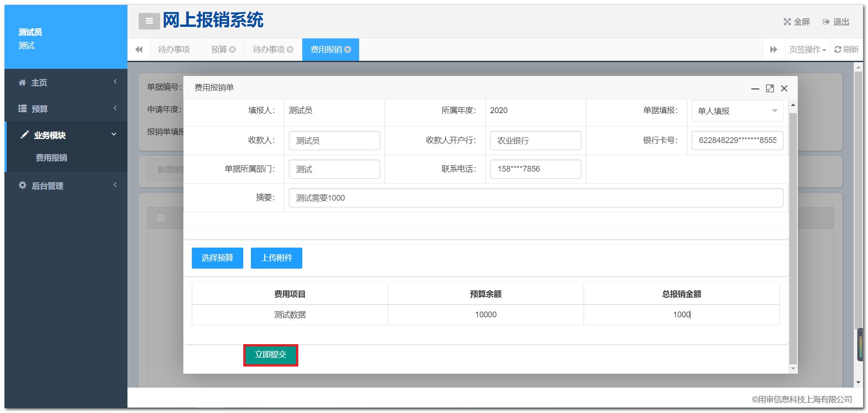This screenshot has height=413, width=868.
Task: Click the fullscreen (全屏) icon
Action: [x=787, y=22]
